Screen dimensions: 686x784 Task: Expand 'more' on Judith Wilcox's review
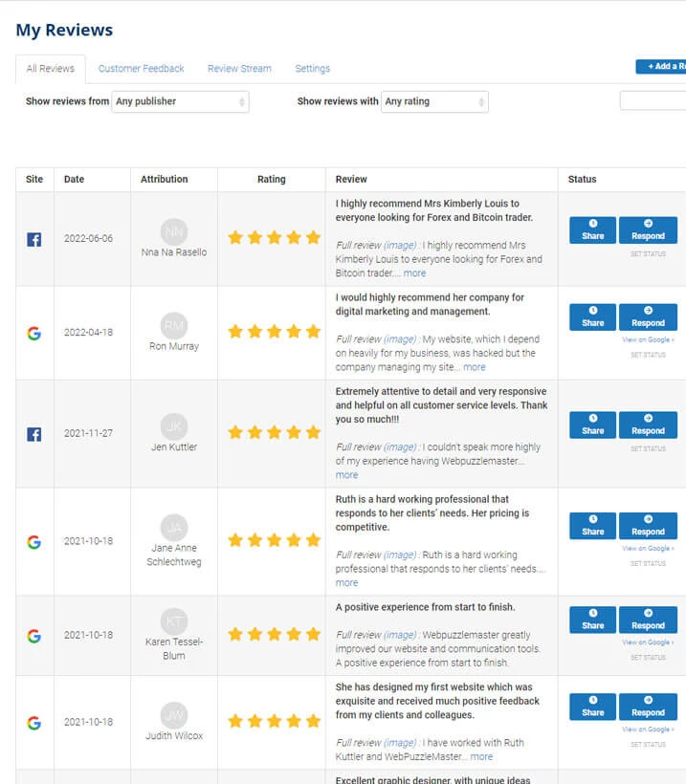(481, 757)
